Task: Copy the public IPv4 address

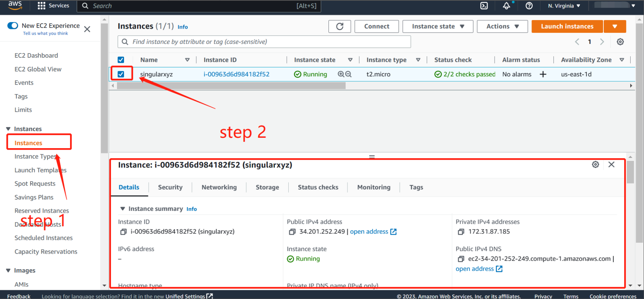Action: click(292, 232)
